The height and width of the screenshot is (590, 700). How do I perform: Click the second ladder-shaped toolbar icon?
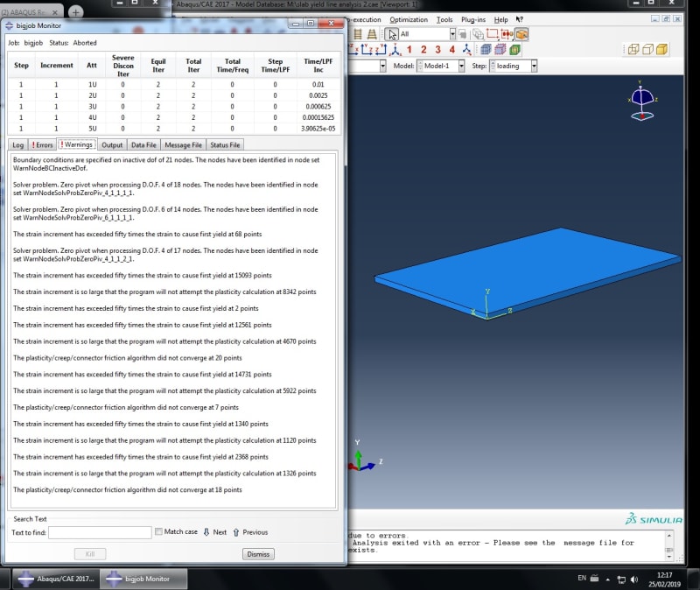point(371,34)
